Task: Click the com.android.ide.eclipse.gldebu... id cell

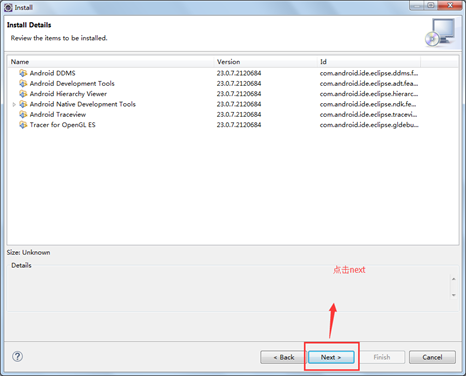Action: click(369, 125)
